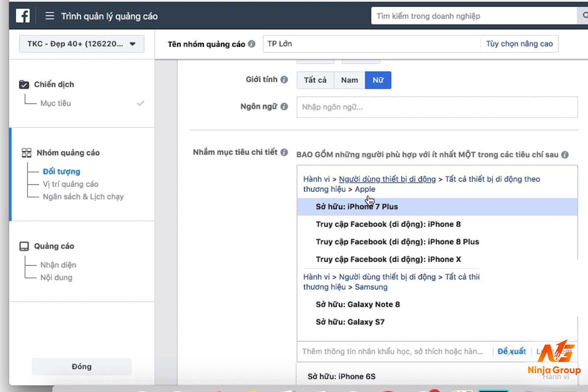Click the info icon beside Tên nhóm quảng cáo

[251, 44]
